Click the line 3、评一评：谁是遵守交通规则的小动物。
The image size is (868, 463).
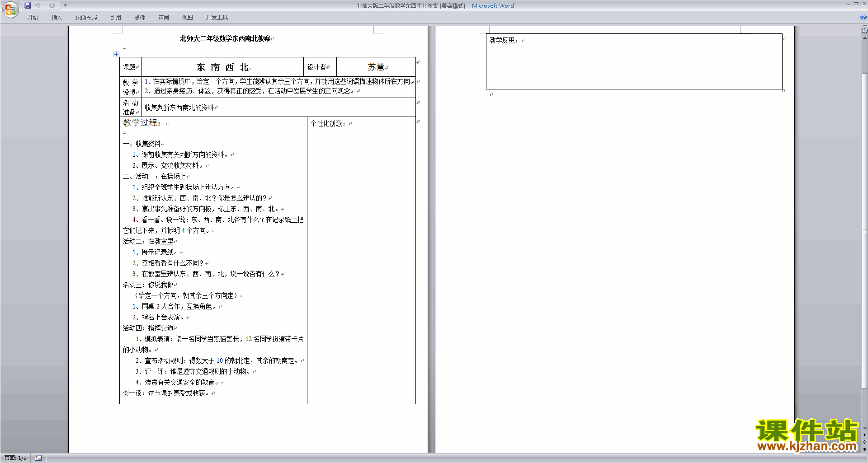tap(194, 371)
